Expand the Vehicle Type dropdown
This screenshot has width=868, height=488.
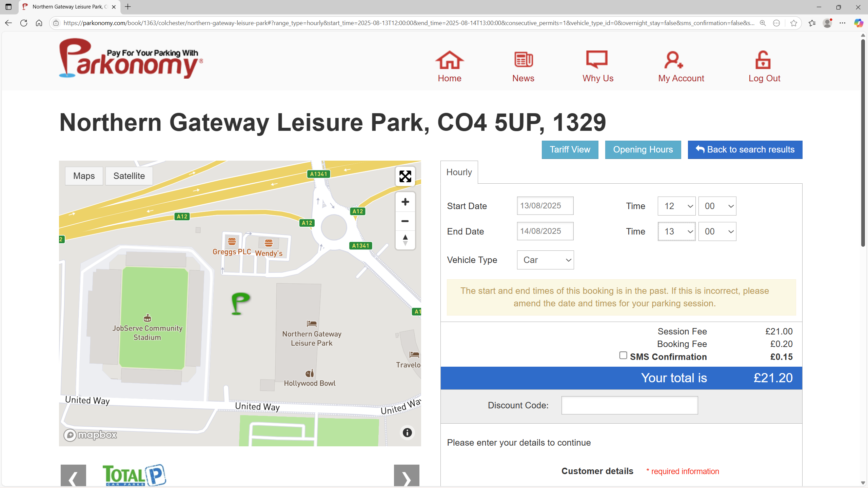click(x=545, y=260)
